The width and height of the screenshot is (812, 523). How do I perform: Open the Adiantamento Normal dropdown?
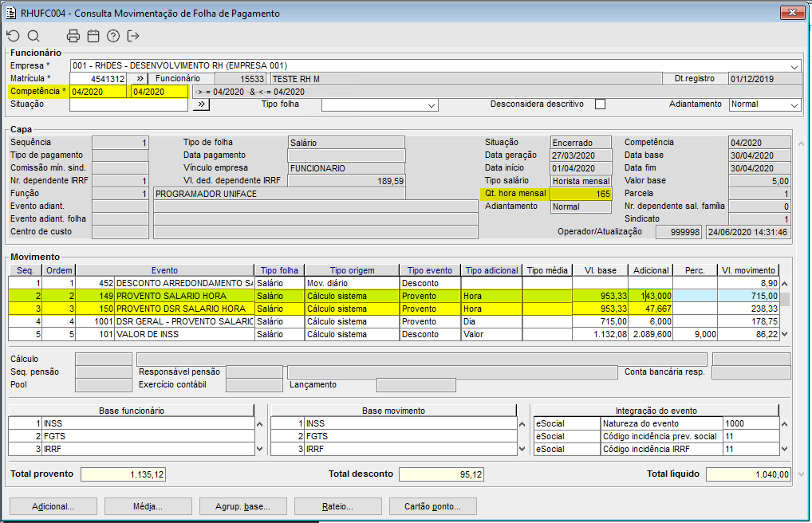pos(794,105)
